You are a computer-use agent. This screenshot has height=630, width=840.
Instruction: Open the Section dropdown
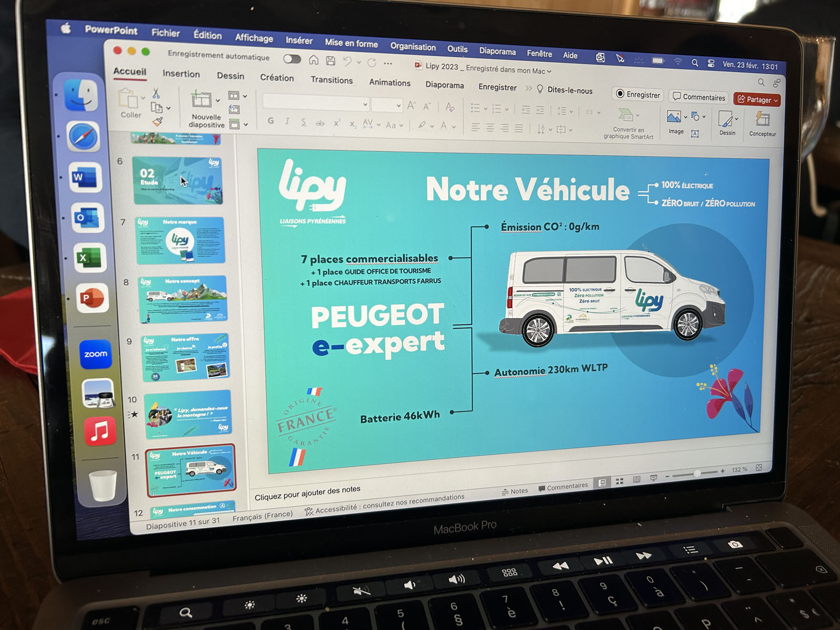pos(238,125)
